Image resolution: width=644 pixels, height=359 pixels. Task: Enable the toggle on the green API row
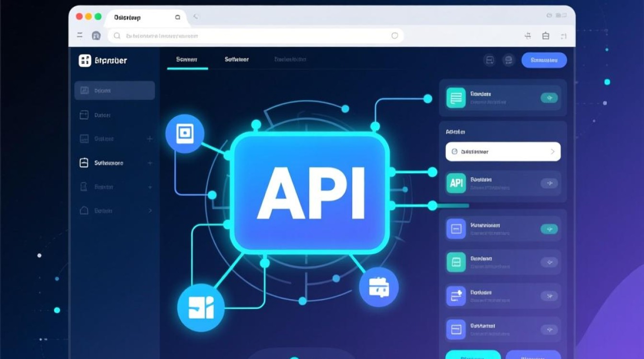(x=549, y=183)
